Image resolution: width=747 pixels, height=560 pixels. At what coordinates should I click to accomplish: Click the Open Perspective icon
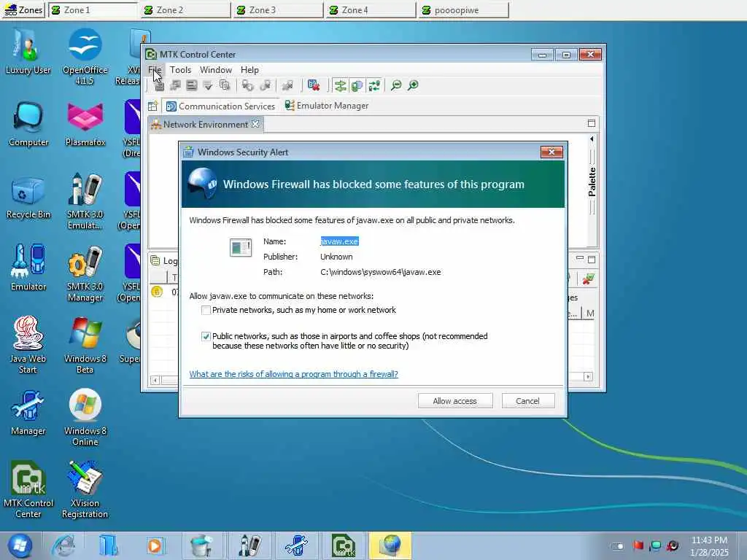click(x=153, y=106)
